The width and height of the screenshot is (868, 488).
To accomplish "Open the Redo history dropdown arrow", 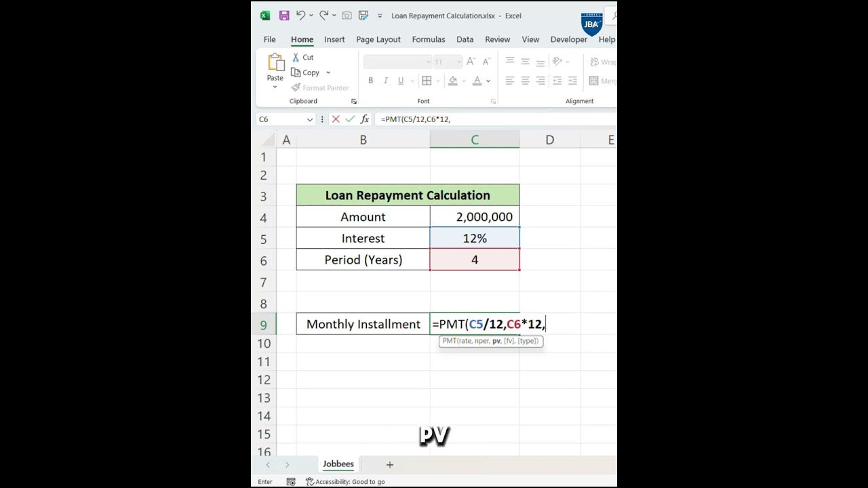I will pos(334,16).
